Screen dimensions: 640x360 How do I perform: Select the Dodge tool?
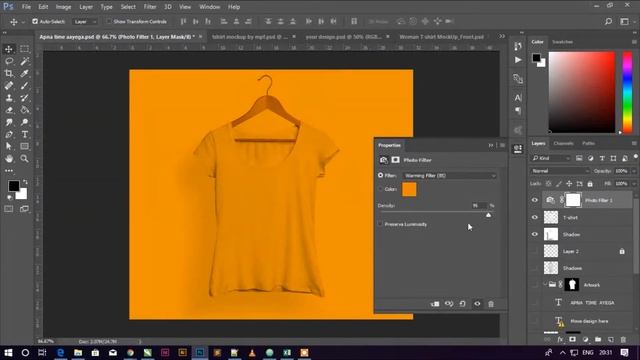(x=24, y=122)
